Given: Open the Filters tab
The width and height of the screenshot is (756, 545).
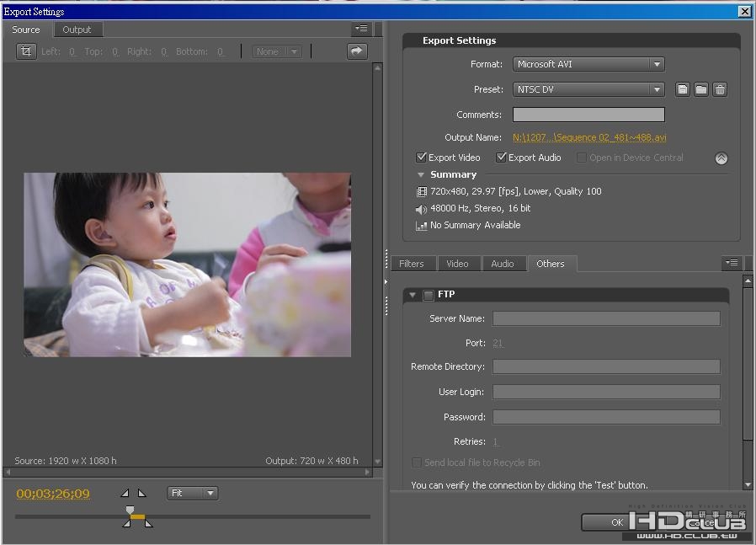Looking at the screenshot, I should pyautogui.click(x=412, y=264).
